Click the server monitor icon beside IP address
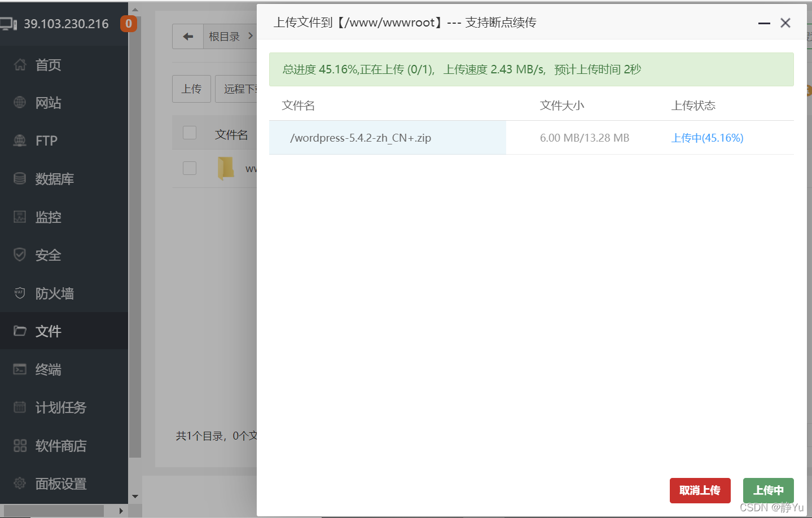 point(8,24)
